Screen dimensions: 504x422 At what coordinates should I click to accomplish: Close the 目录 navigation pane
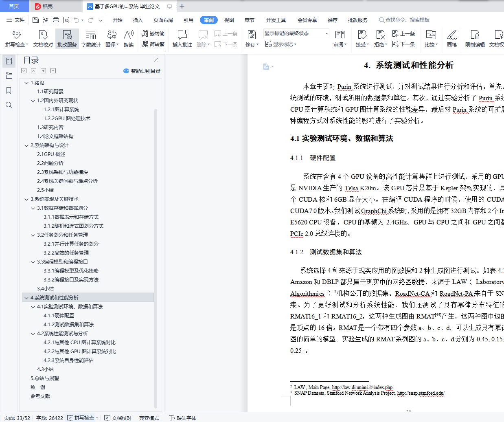(156, 59)
